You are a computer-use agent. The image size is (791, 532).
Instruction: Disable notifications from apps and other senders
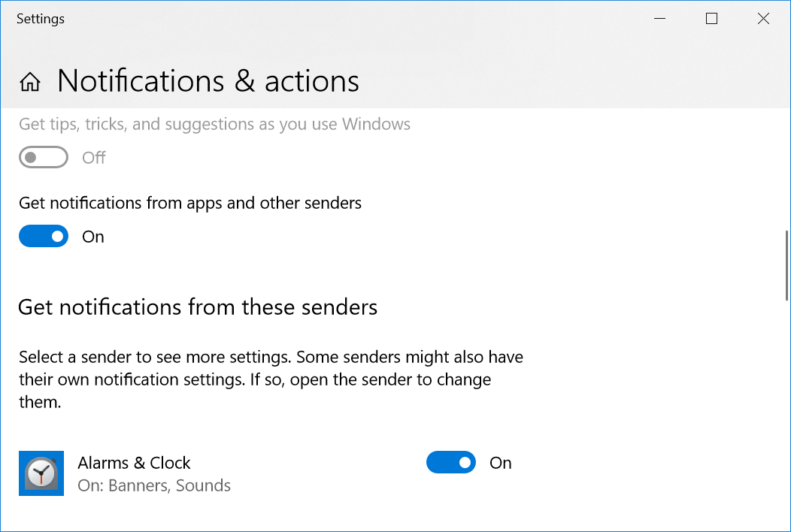point(44,236)
